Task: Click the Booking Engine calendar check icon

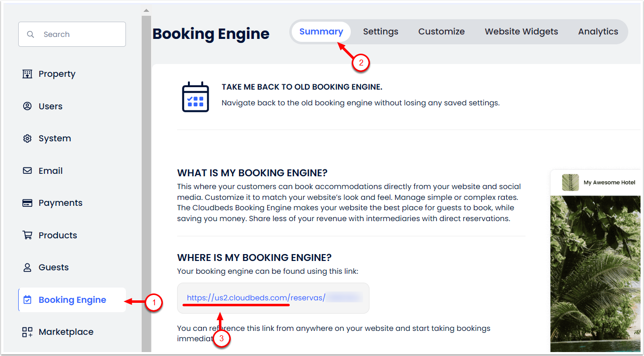Action: [x=28, y=300]
